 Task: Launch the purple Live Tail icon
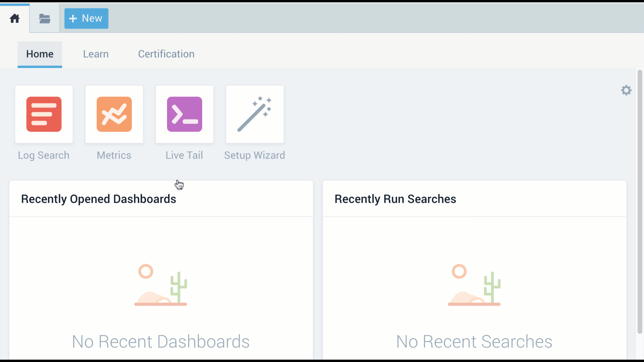184,114
